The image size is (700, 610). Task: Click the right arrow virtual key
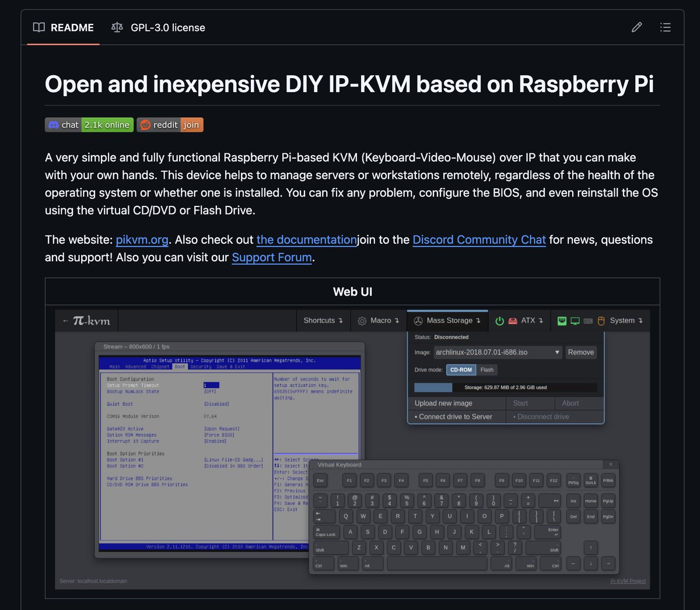point(608,563)
